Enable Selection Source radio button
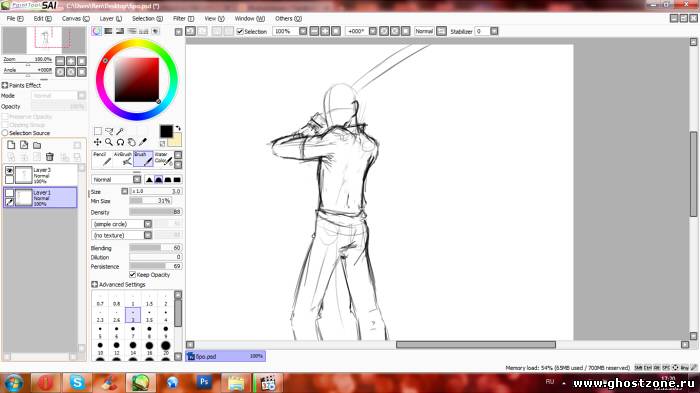The width and height of the screenshot is (700, 393). [5, 133]
